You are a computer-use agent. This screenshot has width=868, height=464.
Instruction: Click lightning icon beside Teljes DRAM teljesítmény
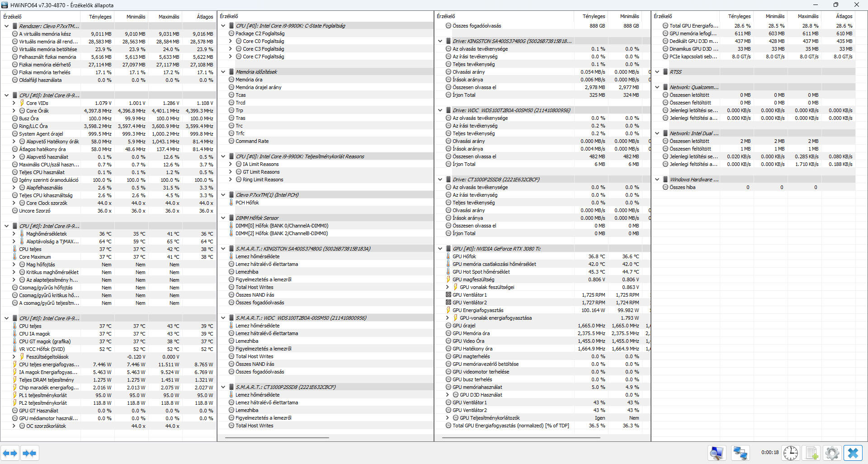(x=14, y=380)
